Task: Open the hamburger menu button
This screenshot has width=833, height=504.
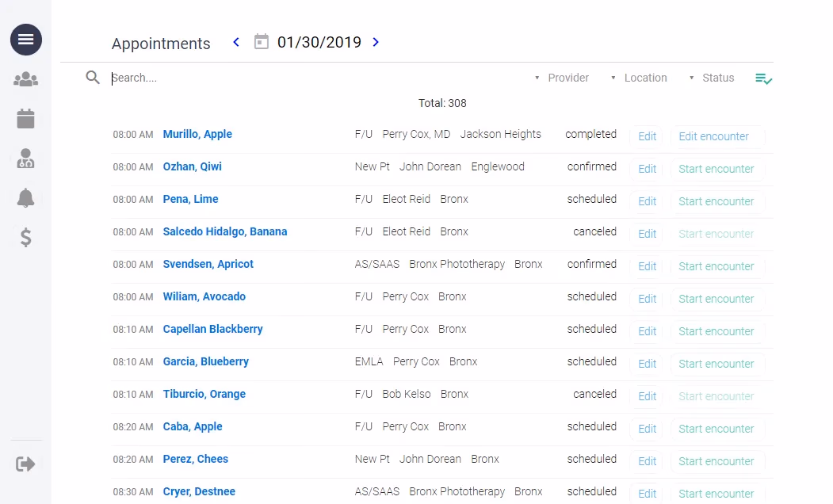Action: pyautogui.click(x=26, y=40)
